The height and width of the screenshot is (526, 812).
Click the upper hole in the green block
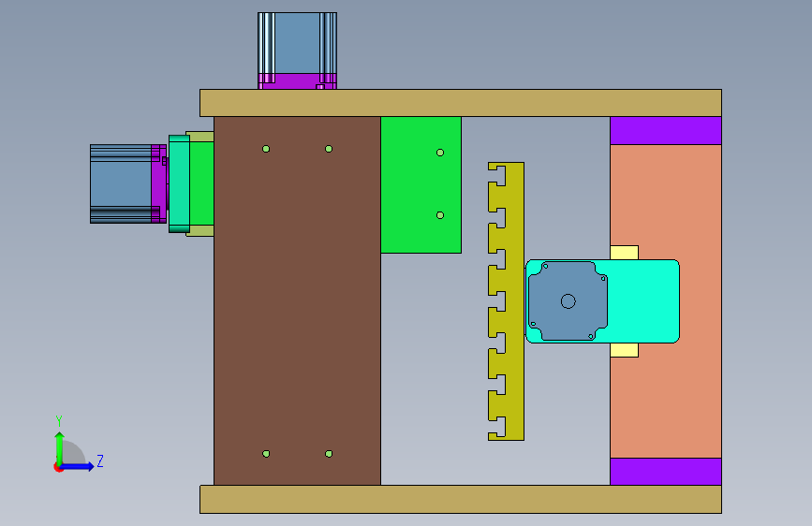[x=440, y=153]
